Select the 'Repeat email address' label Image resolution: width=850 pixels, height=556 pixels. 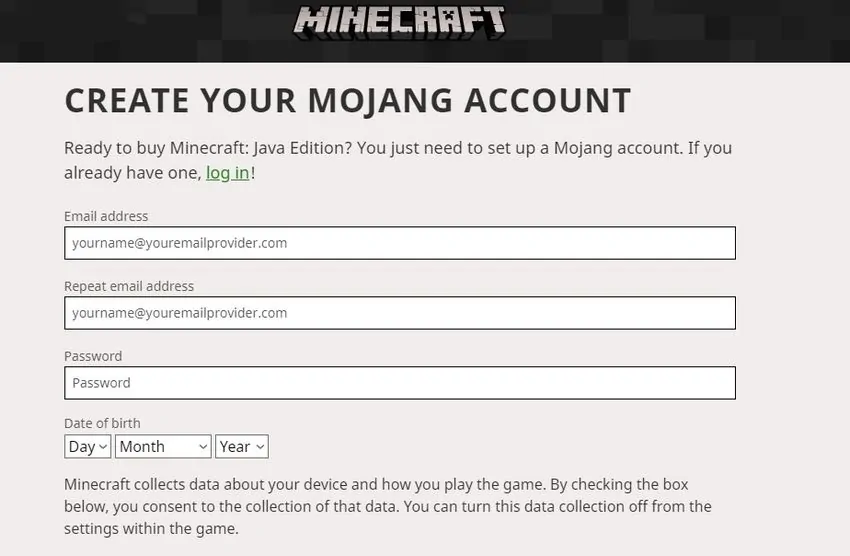pos(129,286)
